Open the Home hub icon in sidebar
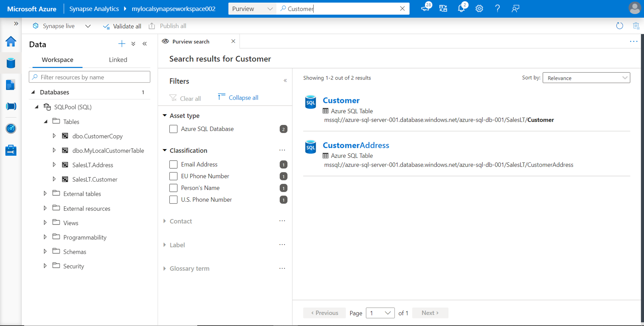 (x=11, y=42)
